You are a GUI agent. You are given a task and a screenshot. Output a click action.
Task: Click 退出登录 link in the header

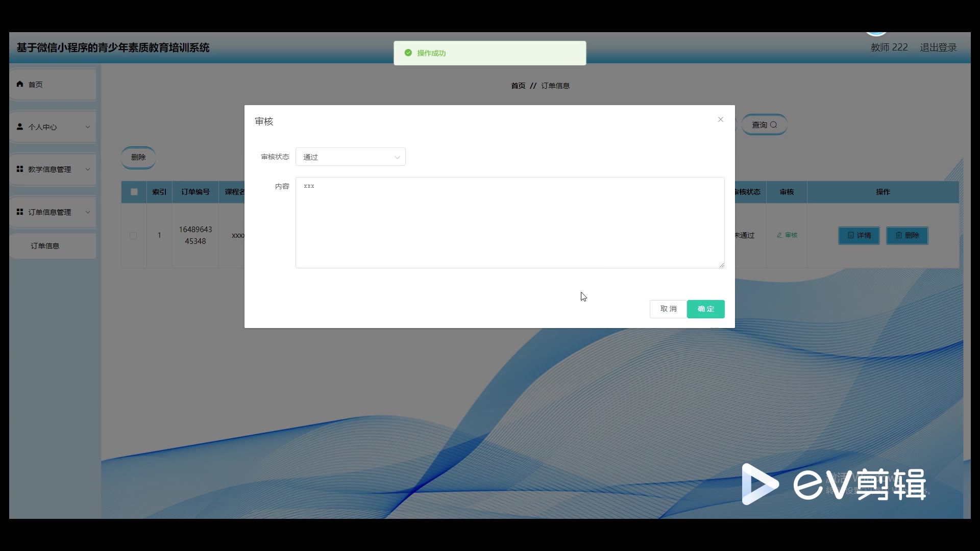pos(938,47)
